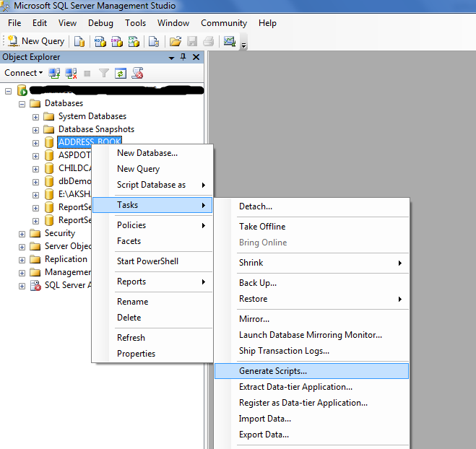This screenshot has height=449, width=476.
Task: Select the SQL Server Agent icon
Action: click(35, 285)
